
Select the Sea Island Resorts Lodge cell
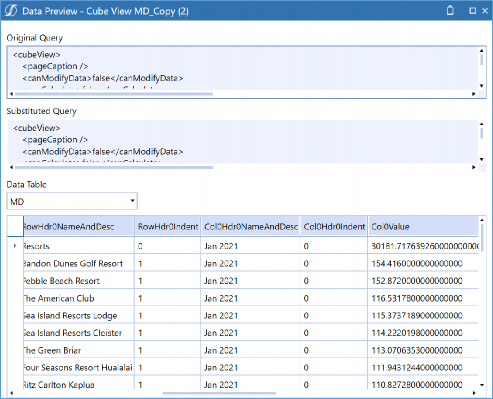coord(79,315)
